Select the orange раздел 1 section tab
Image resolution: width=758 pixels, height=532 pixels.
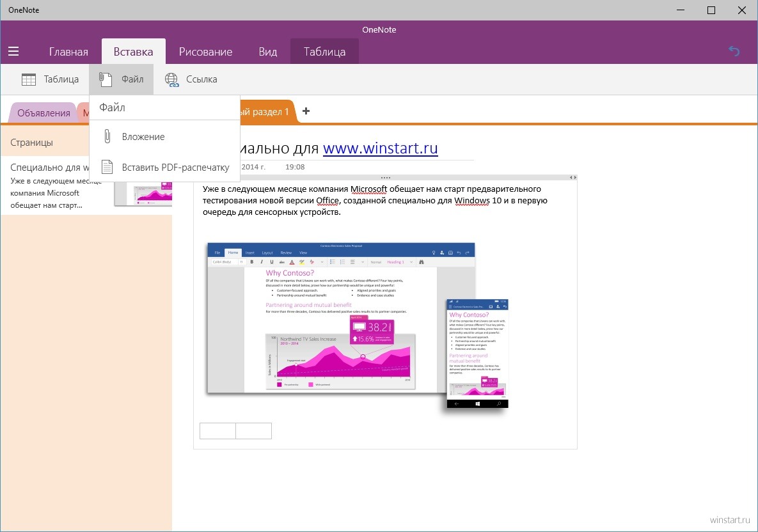click(268, 112)
